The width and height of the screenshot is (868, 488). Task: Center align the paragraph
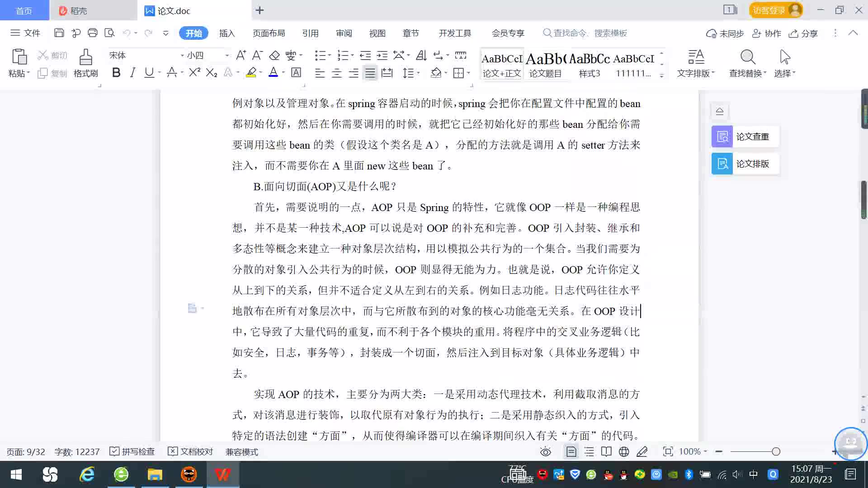[336, 73]
